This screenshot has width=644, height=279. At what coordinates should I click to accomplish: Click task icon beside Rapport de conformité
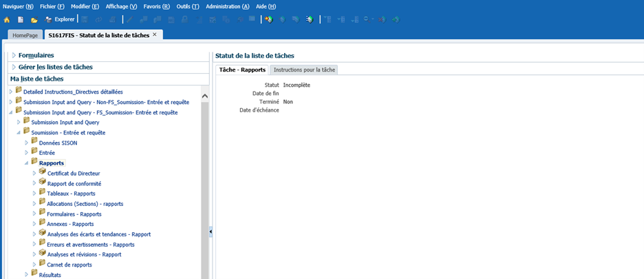point(42,183)
